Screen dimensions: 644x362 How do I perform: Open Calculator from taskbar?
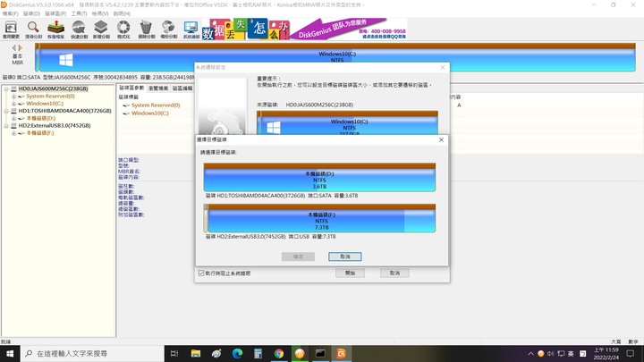(258, 353)
